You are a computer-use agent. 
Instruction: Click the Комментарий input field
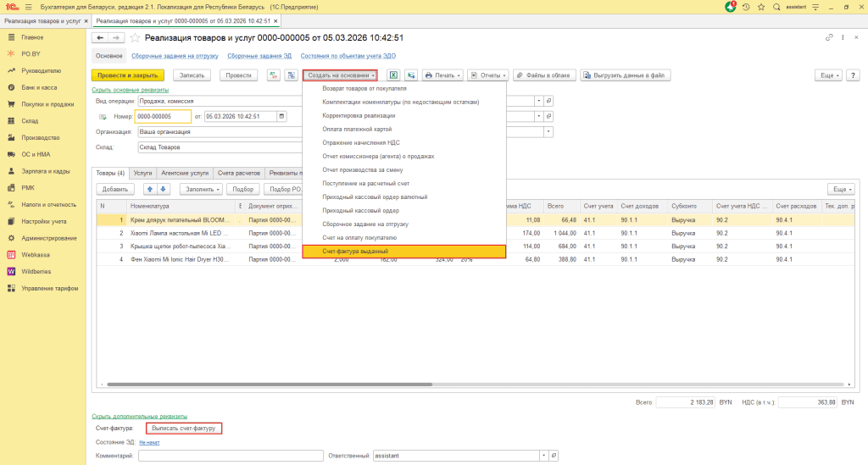point(231,456)
